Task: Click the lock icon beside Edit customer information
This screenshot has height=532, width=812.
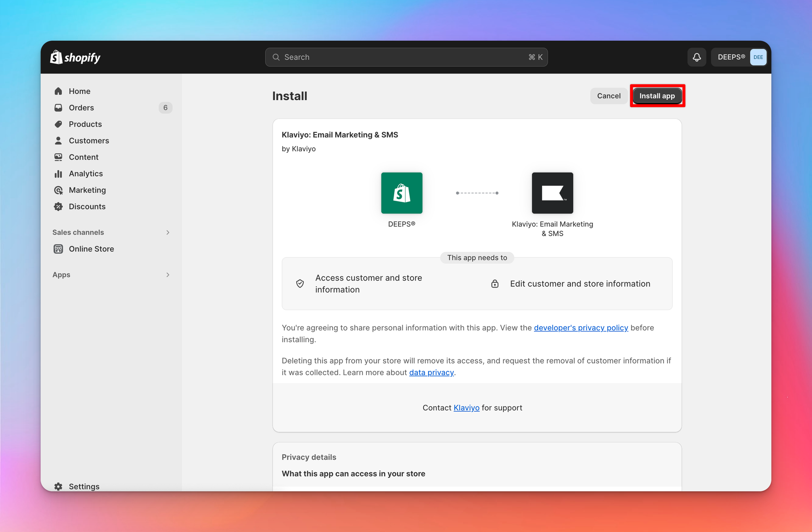Action: point(495,284)
